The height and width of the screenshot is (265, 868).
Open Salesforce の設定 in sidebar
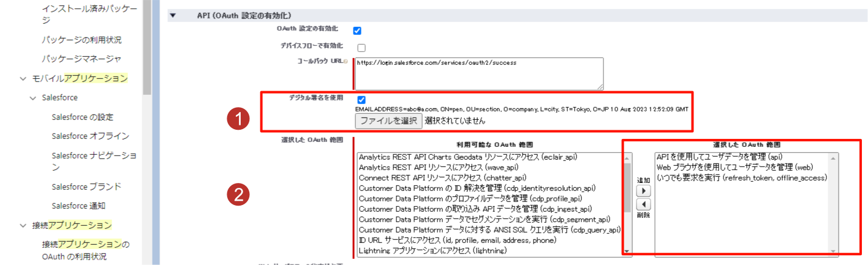[82, 117]
